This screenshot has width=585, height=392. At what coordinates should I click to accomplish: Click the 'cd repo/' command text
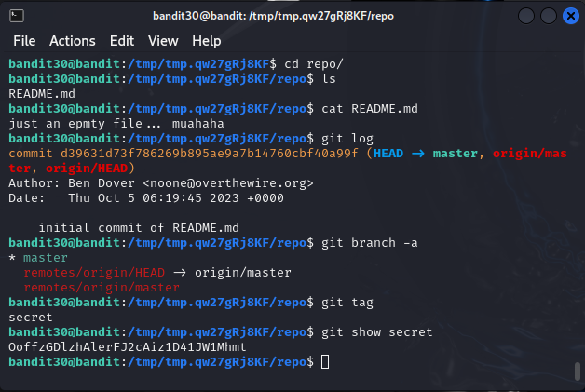[x=313, y=64]
